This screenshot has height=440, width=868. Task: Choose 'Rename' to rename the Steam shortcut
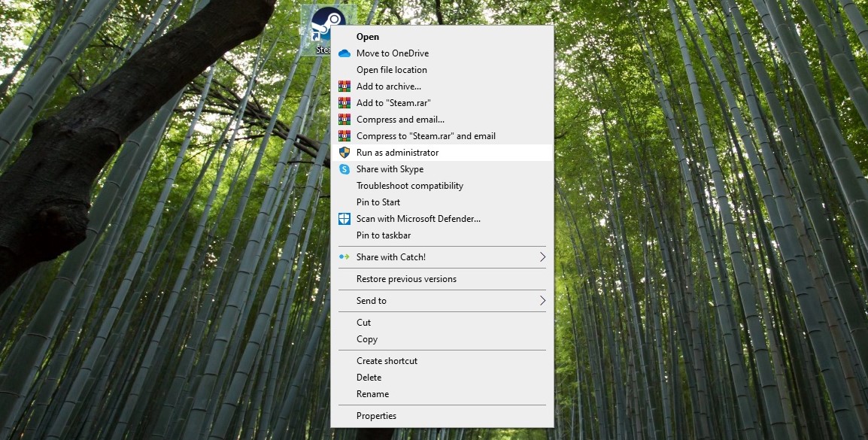point(372,393)
